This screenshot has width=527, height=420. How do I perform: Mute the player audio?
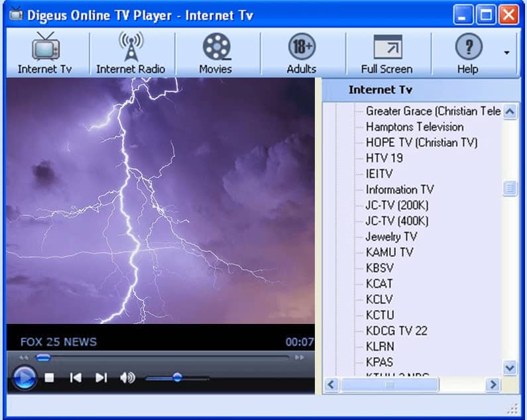(127, 378)
